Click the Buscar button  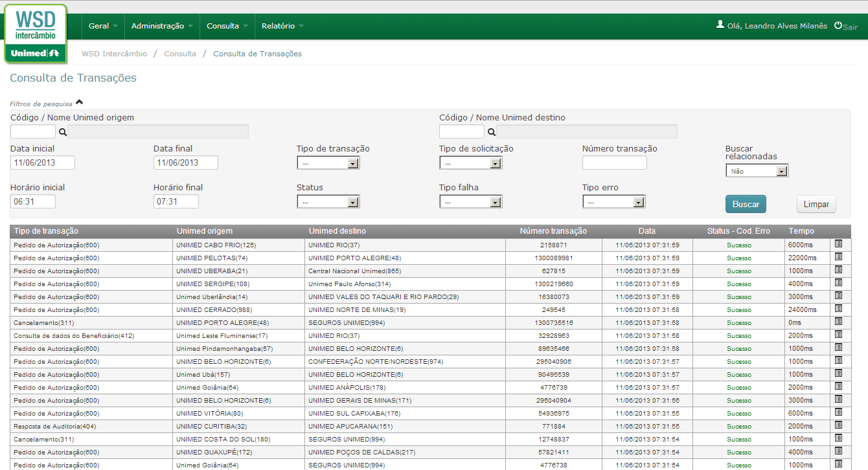pos(746,204)
